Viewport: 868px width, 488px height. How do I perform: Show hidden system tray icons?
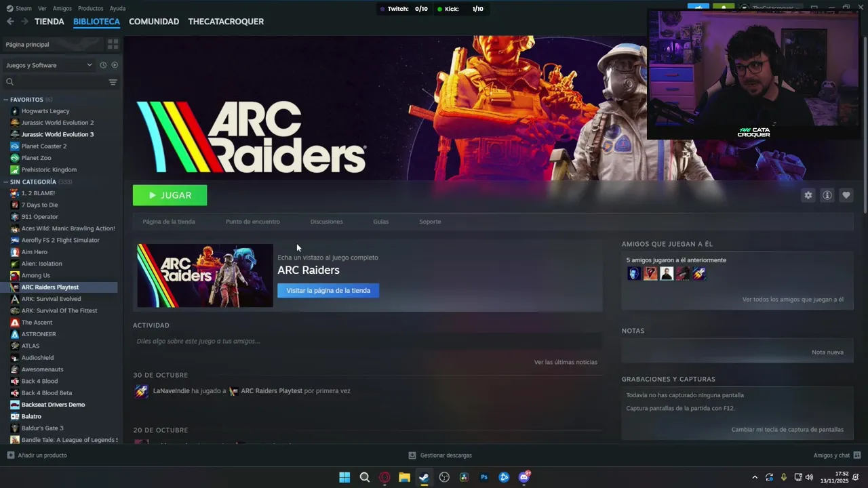(755, 477)
